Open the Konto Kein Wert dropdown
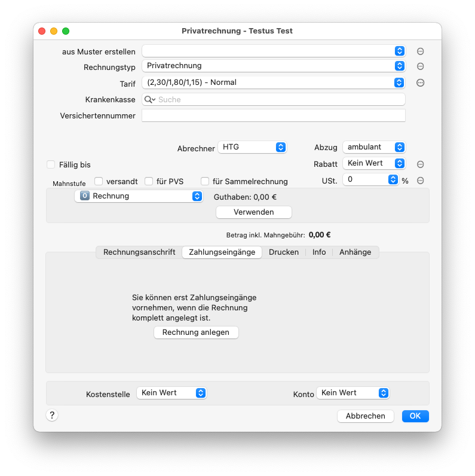This screenshot has width=475, height=476. (x=353, y=393)
